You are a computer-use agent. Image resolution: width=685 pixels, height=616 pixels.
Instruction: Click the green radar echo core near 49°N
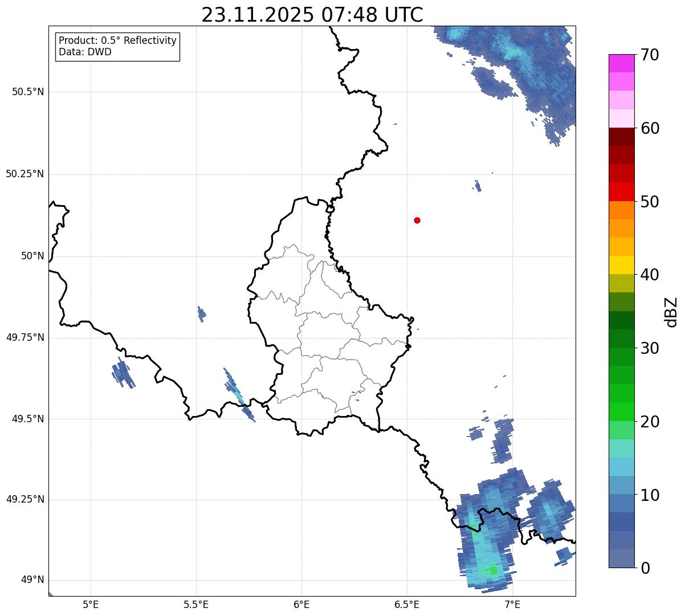490,569
